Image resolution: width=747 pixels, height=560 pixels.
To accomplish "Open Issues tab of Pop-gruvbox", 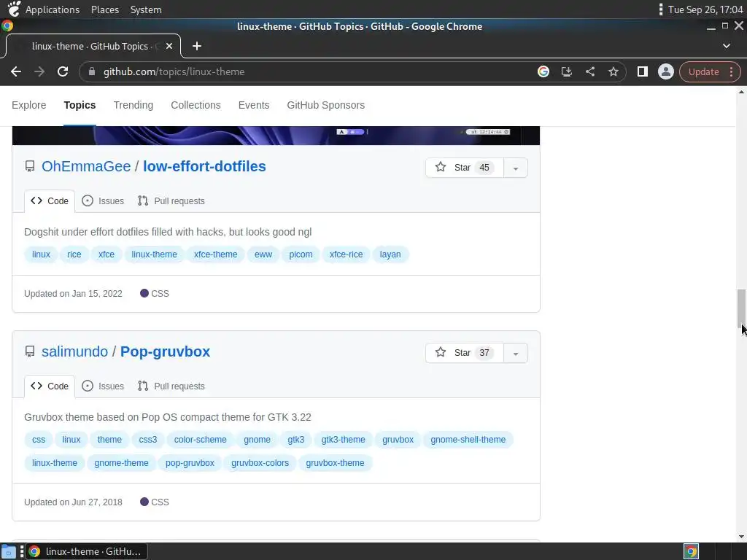I will pyautogui.click(x=103, y=386).
